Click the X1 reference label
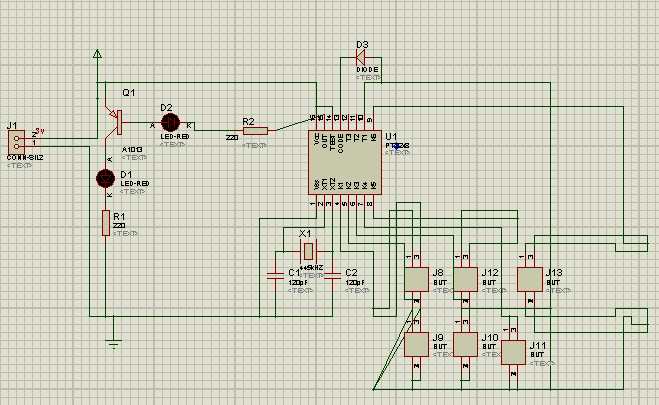The height and width of the screenshot is (405, 659). [305, 234]
